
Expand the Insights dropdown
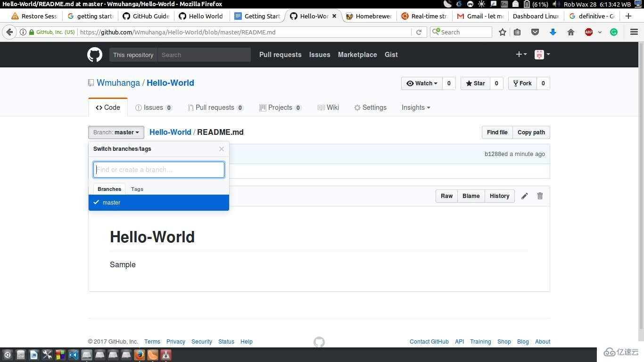coord(416,107)
